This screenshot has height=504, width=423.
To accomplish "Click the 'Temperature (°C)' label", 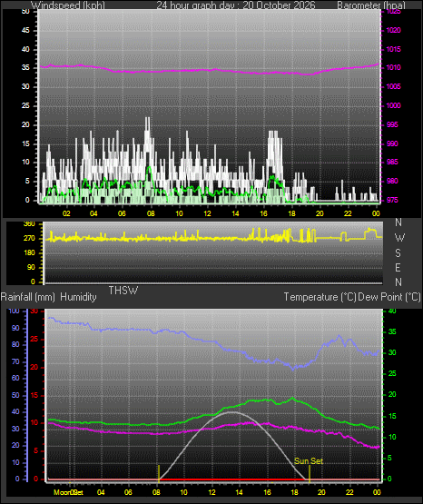I will coord(320,297).
